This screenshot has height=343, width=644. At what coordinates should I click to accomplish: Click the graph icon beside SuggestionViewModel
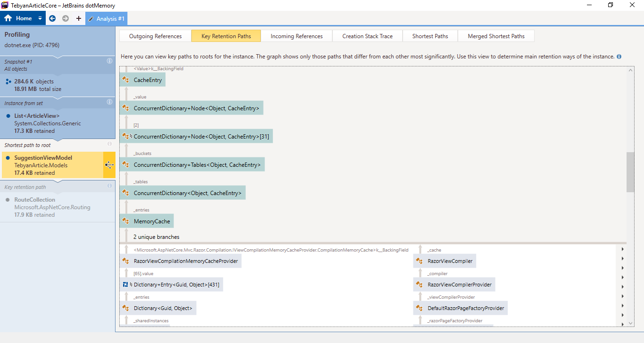click(109, 165)
